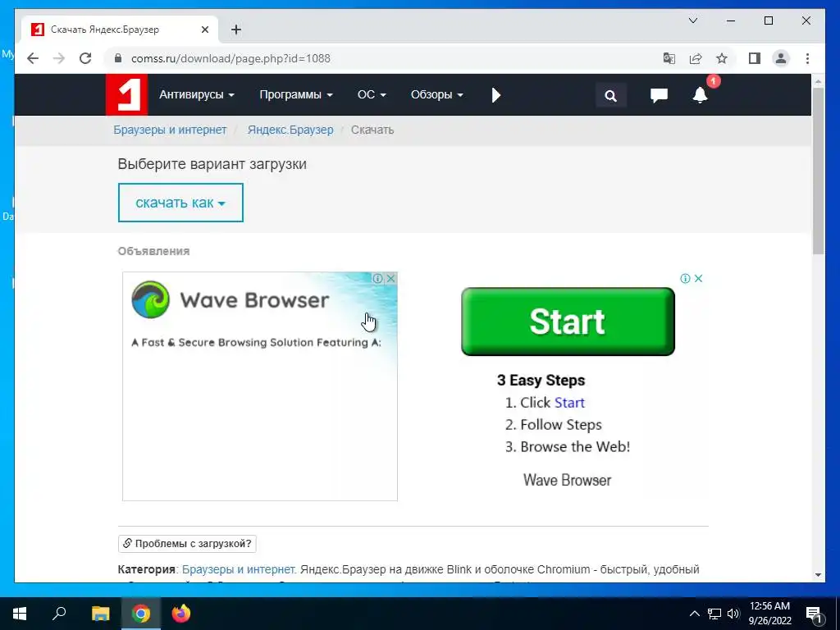Open the скачать как dropdown button

180,203
